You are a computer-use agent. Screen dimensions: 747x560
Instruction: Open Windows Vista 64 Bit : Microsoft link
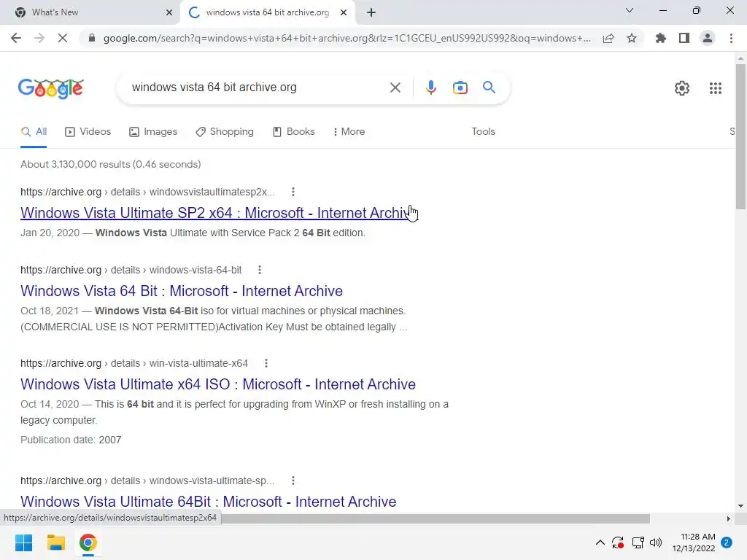tap(182, 291)
